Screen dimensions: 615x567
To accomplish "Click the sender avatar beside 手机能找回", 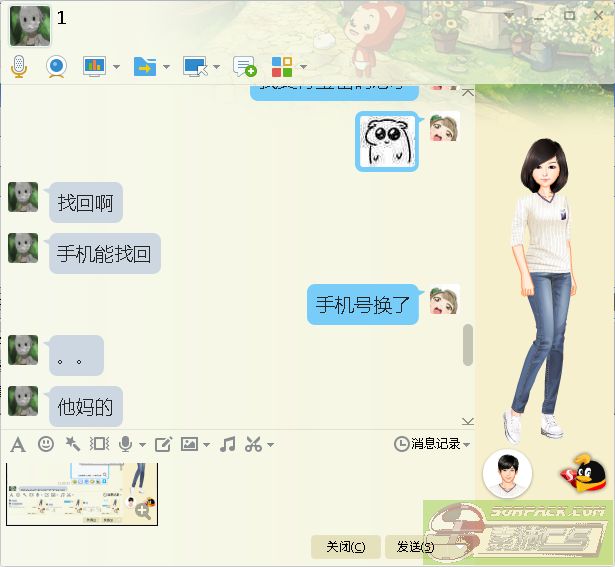I will [23, 248].
